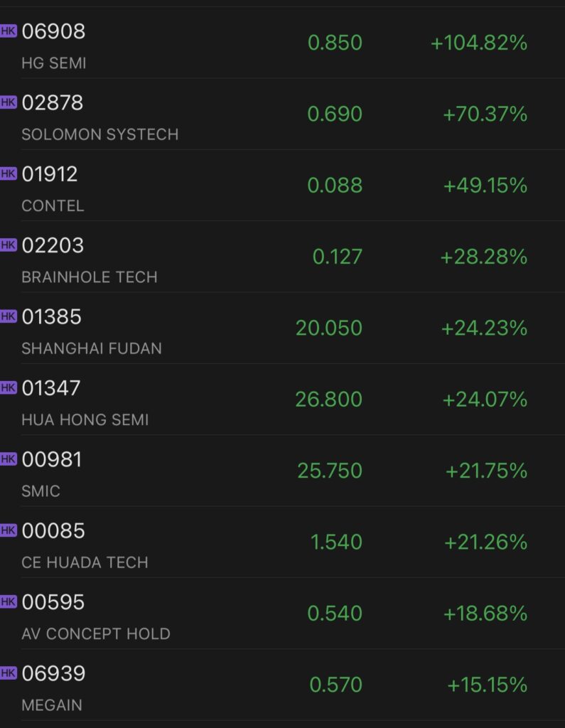The height and width of the screenshot is (728, 565).
Task: Tap the HK badge beside 00981
Action: click(8, 459)
